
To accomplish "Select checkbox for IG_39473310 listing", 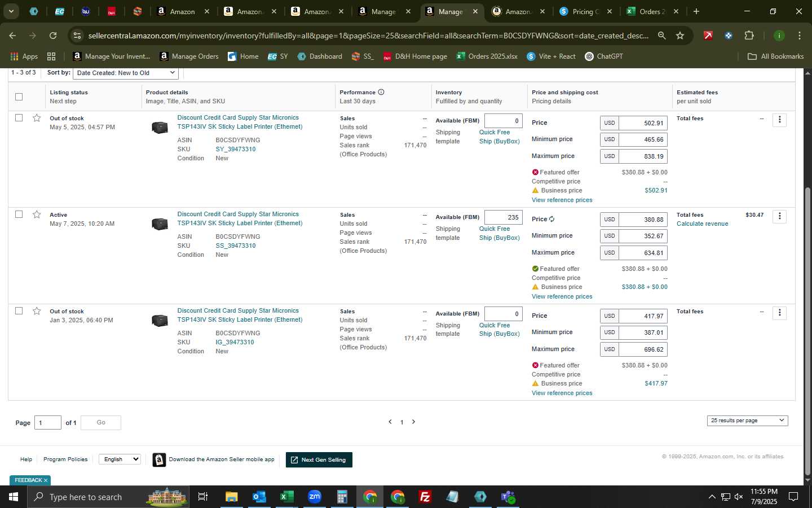I will click(19, 311).
